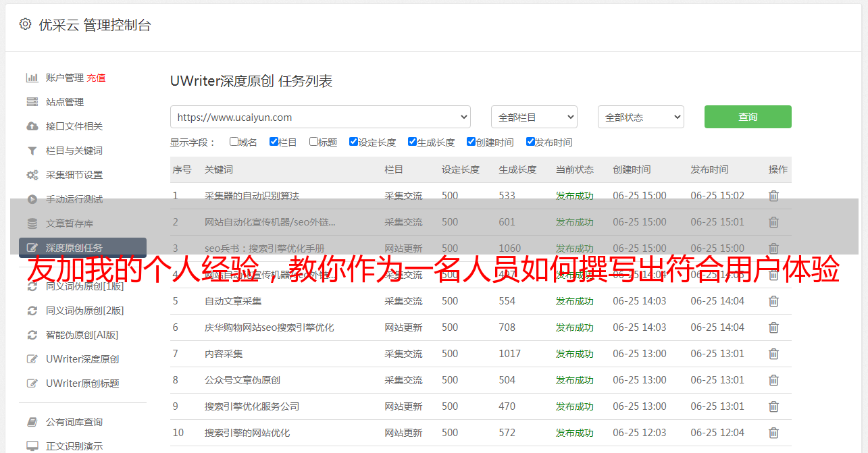
Task: Delete row 1 using its trash icon
Action: point(773,196)
